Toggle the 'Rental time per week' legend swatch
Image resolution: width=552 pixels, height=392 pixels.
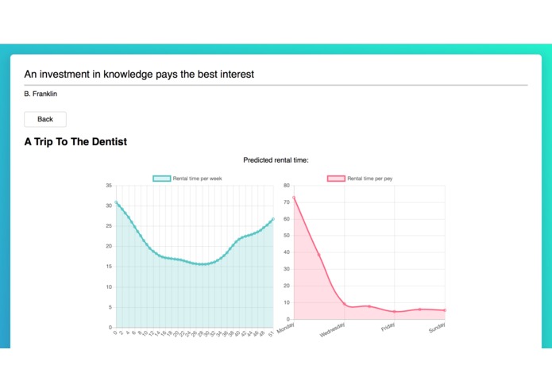click(161, 179)
